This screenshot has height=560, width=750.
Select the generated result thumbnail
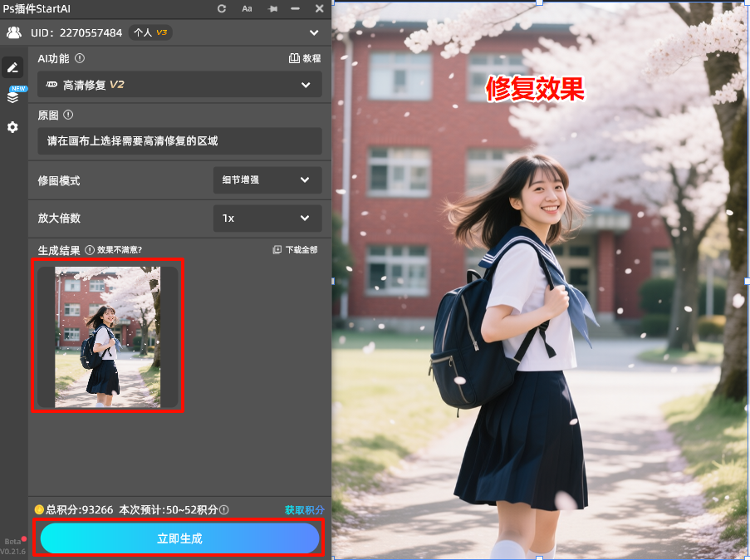(107, 336)
